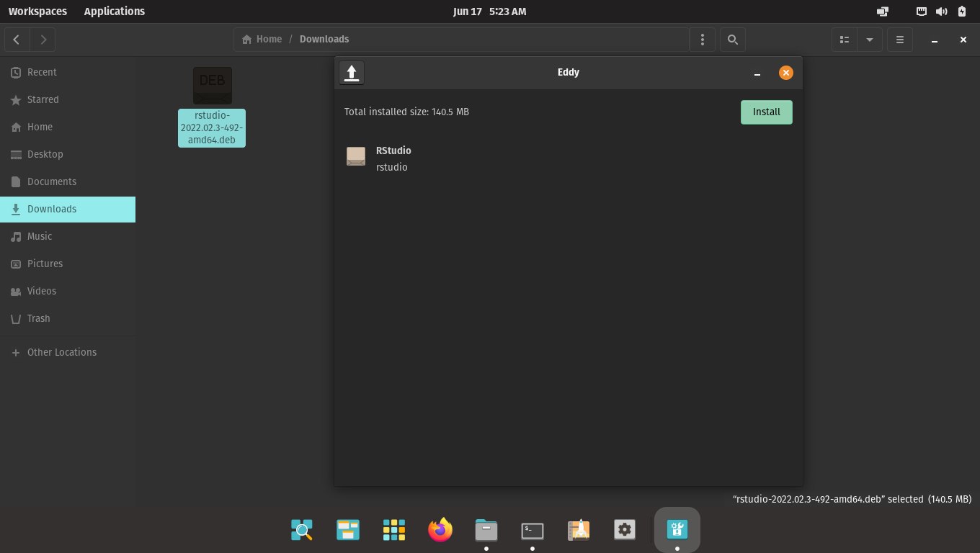Click the Install button in Eddy
Image resolution: width=980 pixels, height=553 pixels.
tap(766, 112)
